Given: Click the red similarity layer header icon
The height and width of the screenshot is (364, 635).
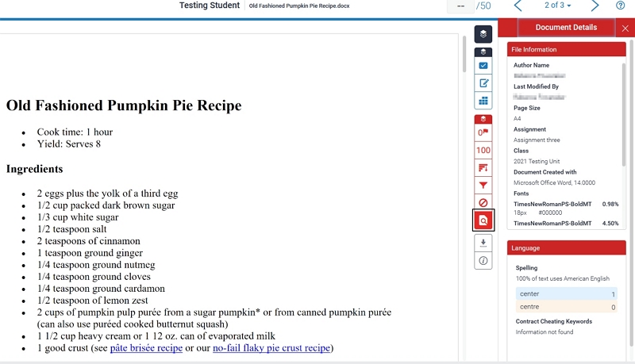Looking at the screenshot, I should (483, 119).
